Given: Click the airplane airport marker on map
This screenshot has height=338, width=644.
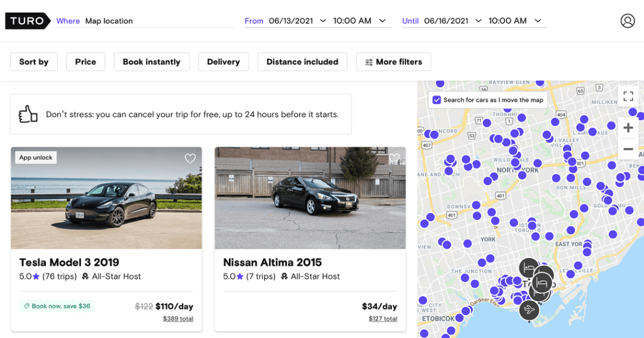Looking at the screenshot, I should (x=529, y=310).
